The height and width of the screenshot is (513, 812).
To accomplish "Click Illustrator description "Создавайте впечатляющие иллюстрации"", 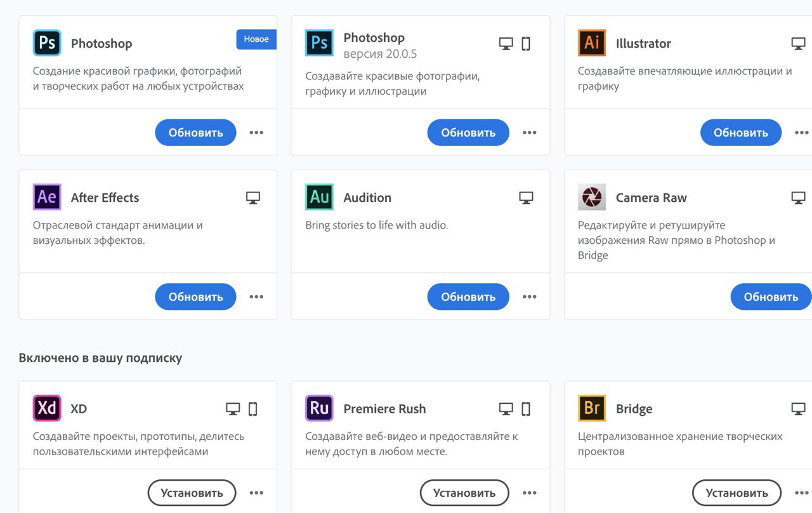I will coord(684,79).
